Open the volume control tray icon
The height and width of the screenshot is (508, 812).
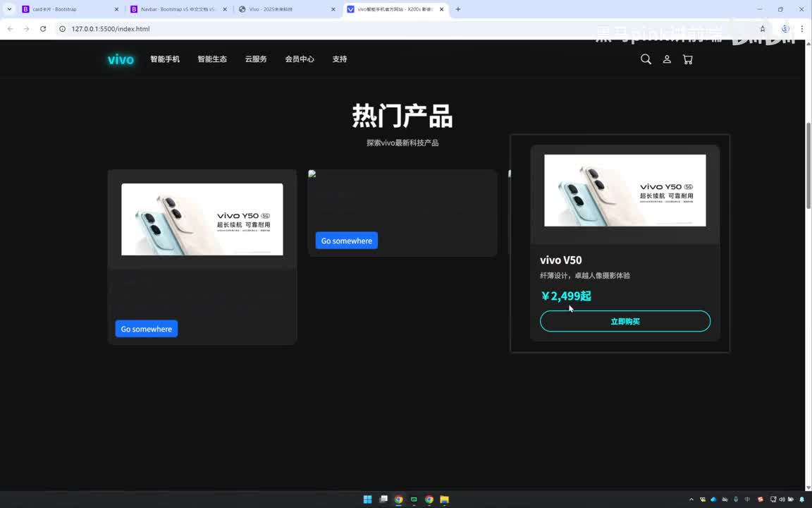[782, 500]
